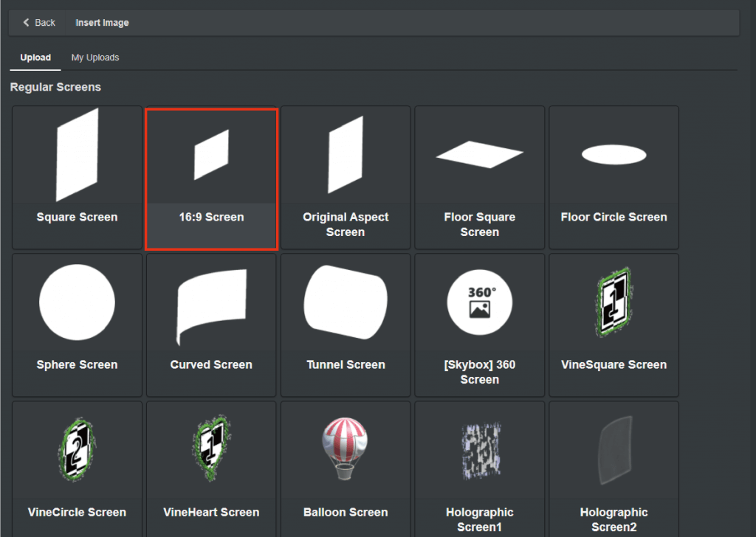Image resolution: width=756 pixels, height=537 pixels.
Task: Choose the VineSquare Screen thumbnail
Action: (614, 303)
